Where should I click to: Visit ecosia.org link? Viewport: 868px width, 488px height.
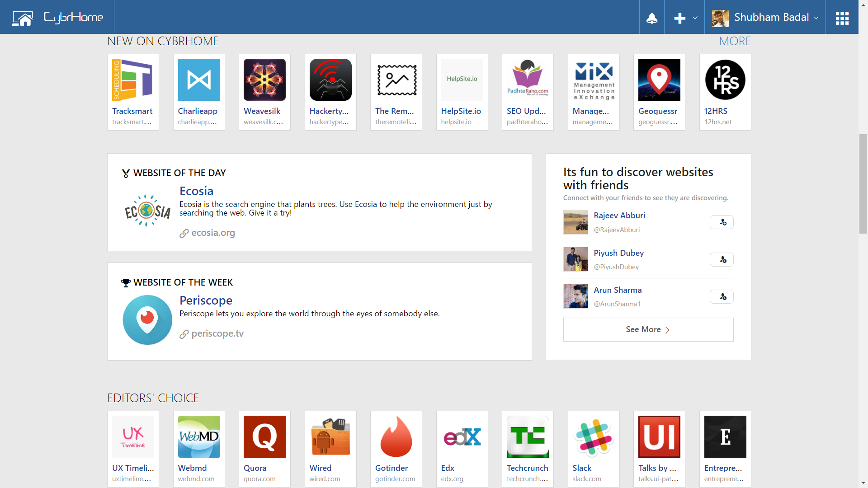[213, 233]
